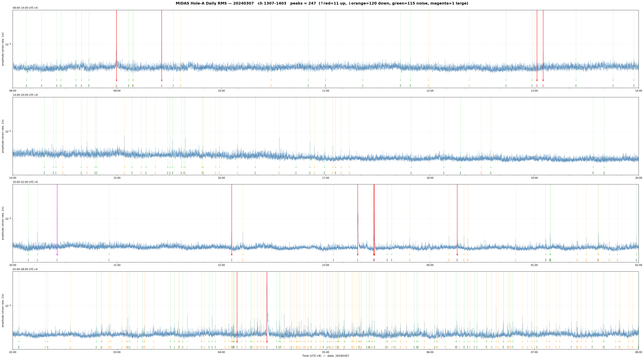644x359 pixels.
Task: Select the red peak marker above label 077
Action: click(358, 254)
